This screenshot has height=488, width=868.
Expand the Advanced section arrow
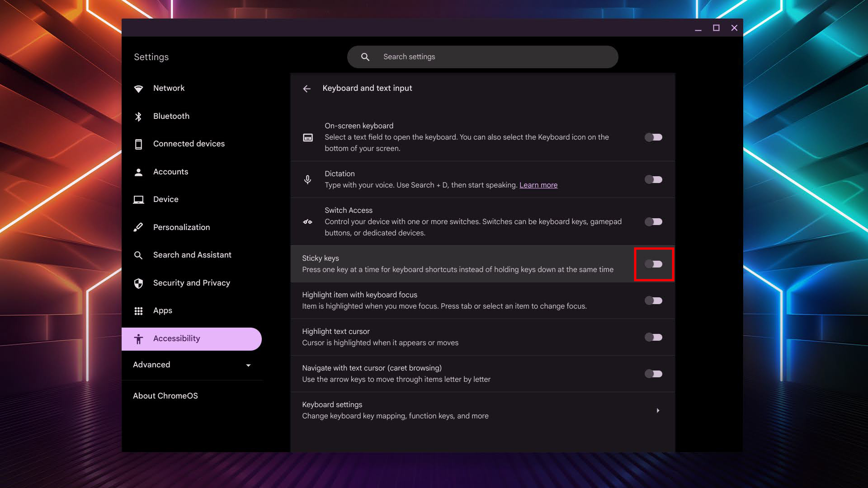[248, 365]
